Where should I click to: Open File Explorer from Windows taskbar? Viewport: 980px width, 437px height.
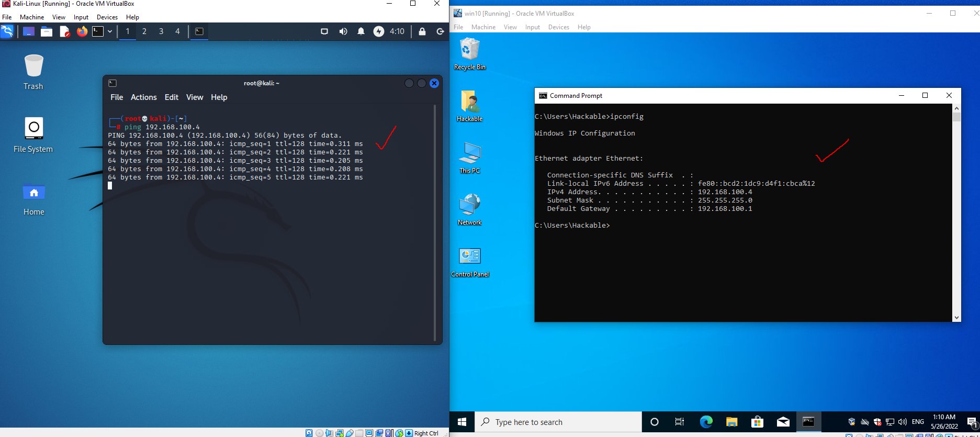click(731, 422)
